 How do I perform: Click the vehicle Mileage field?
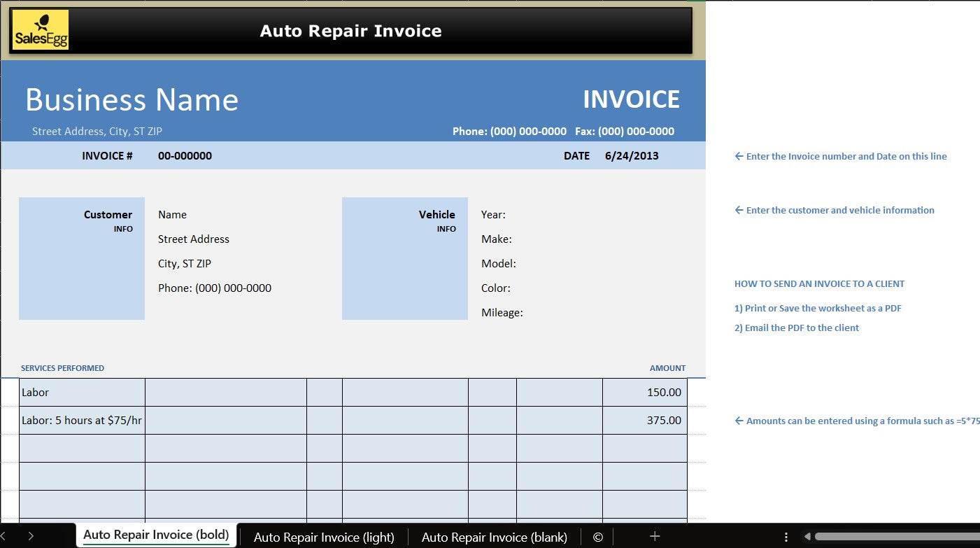click(502, 313)
